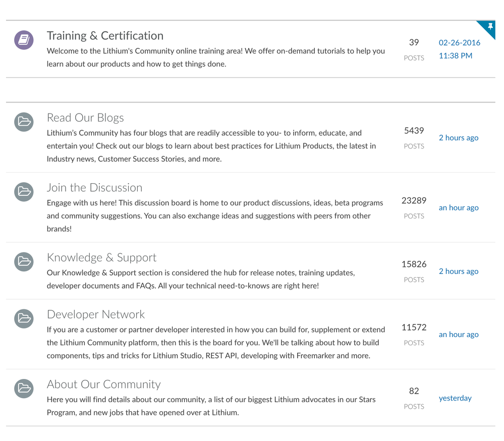Open Developer Network latest post 'an hour ago'

point(459,335)
